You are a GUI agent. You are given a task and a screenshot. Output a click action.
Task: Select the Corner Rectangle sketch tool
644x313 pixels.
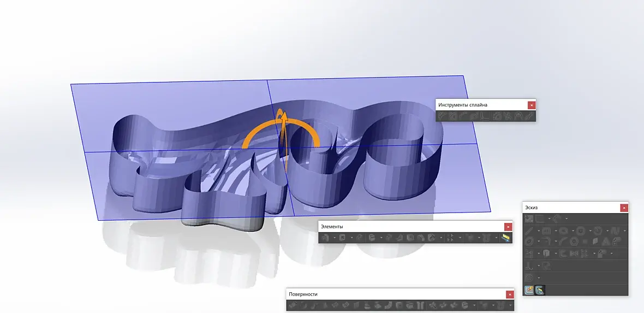tap(546, 231)
